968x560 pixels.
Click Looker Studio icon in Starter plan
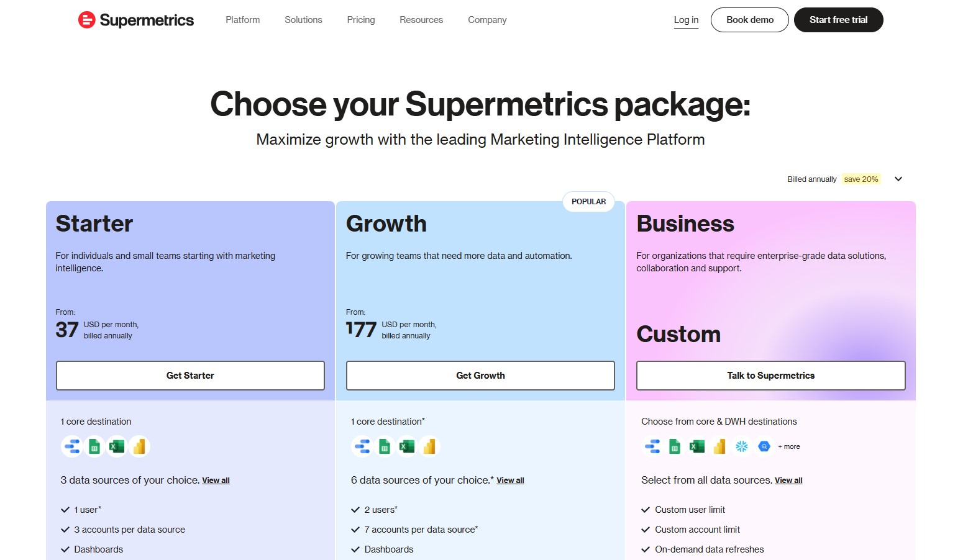(x=72, y=446)
